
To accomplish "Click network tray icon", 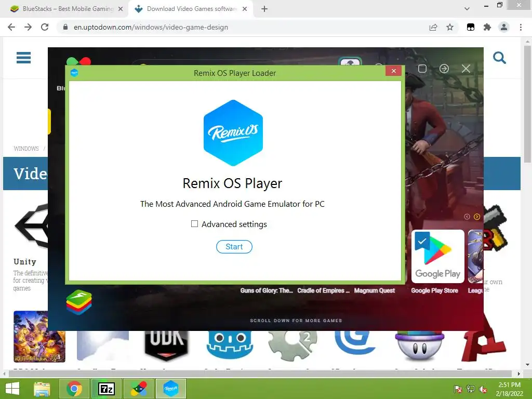I will (x=471, y=389).
